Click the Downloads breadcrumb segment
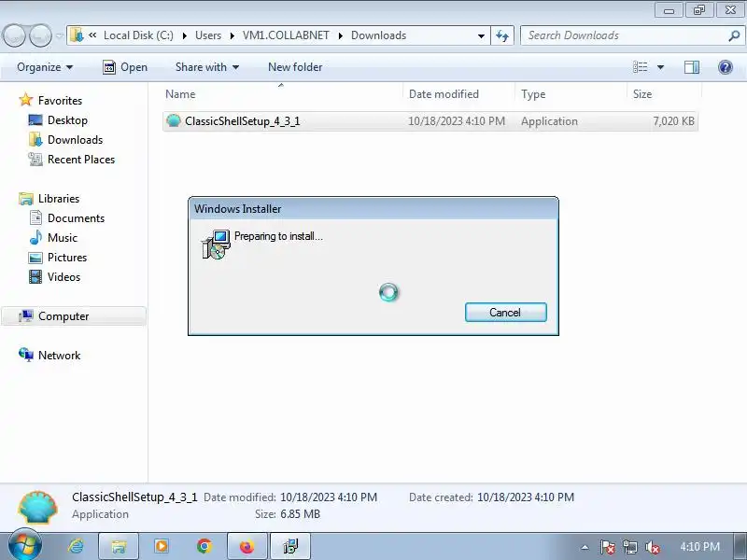Screen dimensions: 747x560 (x=379, y=35)
